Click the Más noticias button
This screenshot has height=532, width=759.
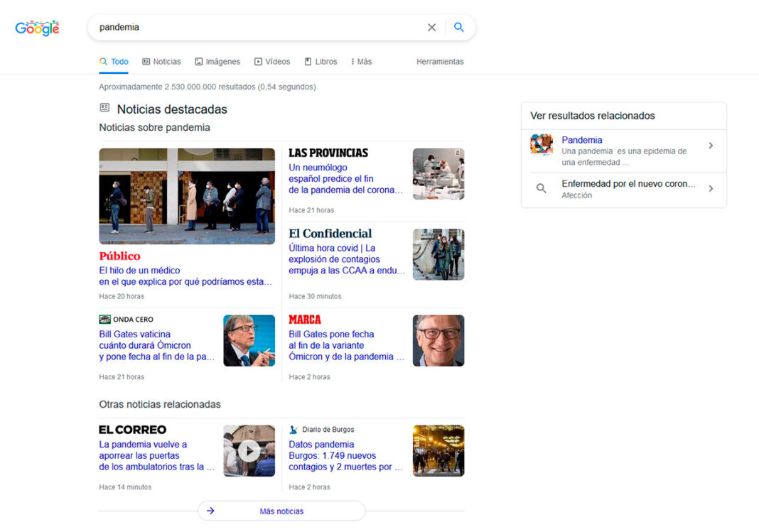pos(281,511)
